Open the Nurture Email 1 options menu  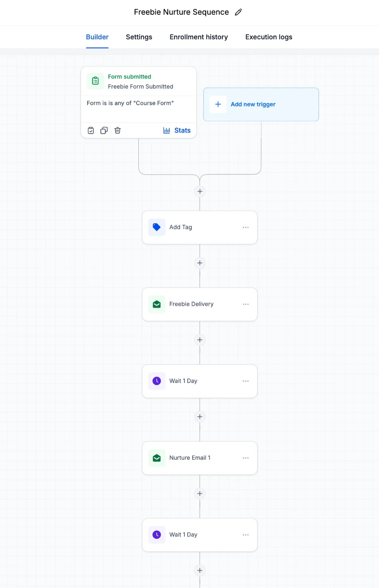[246, 458]
